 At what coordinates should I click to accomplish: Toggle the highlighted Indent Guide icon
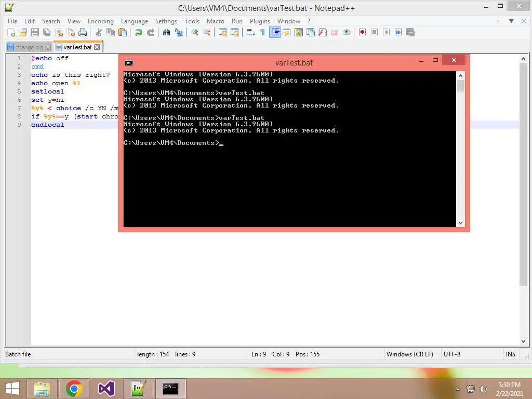pos(275,32)
